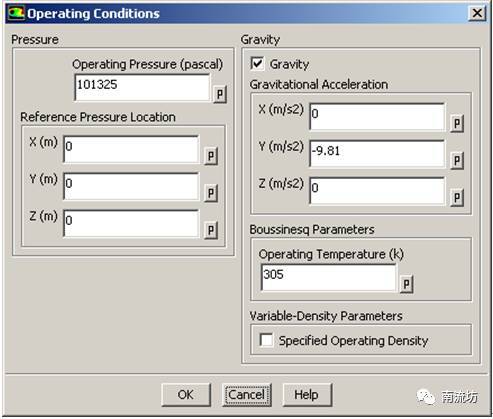Click P button beside Reference Pressure X (m)
Viewport: 493px width, 419px height.
pos(211,156)
